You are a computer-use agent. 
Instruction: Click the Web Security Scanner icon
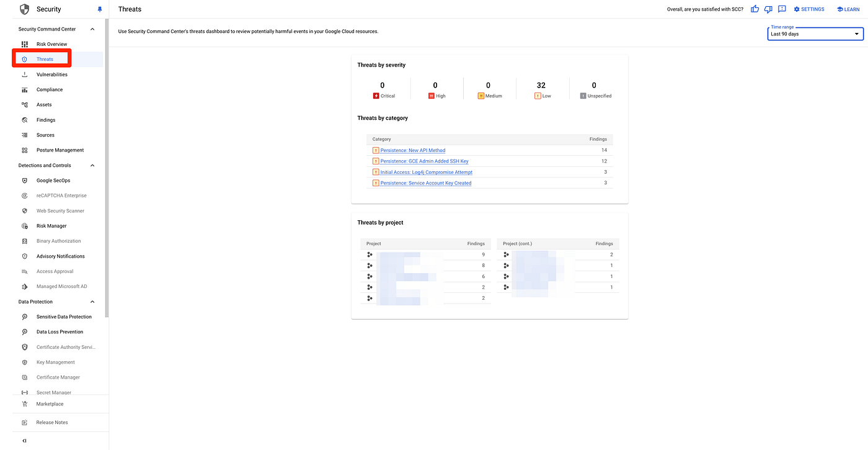click(25, 211)
